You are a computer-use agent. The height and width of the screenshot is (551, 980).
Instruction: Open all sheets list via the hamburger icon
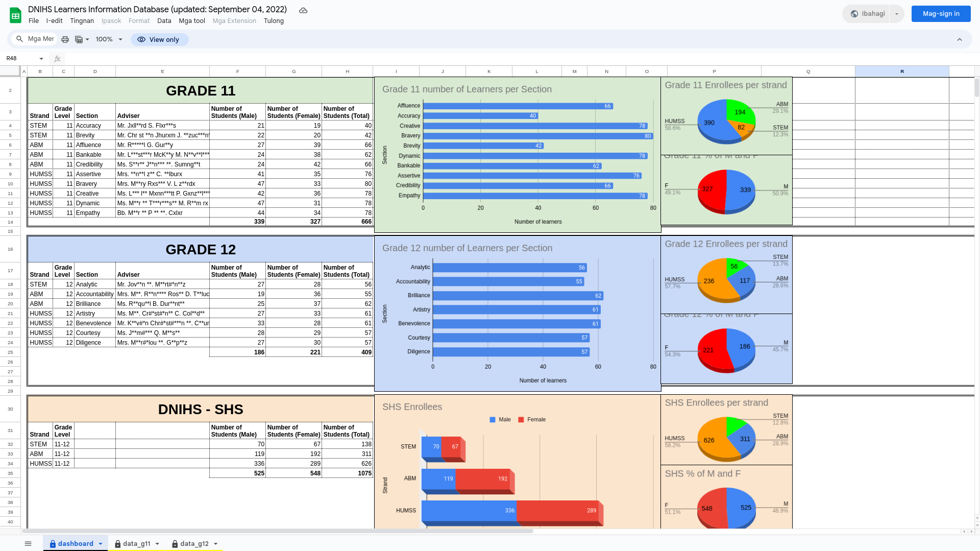[x=28, y=543]
